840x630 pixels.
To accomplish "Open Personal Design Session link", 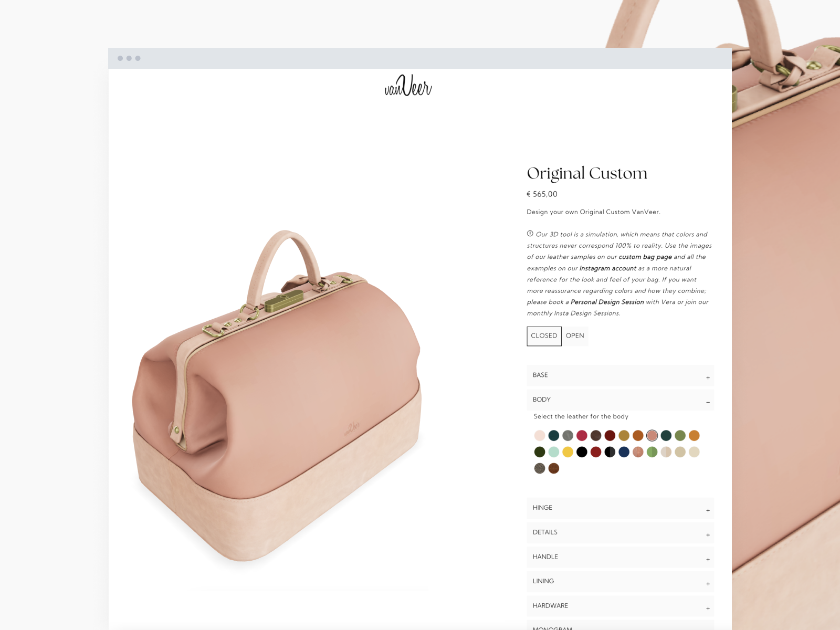I will click(x=607, y=302).
